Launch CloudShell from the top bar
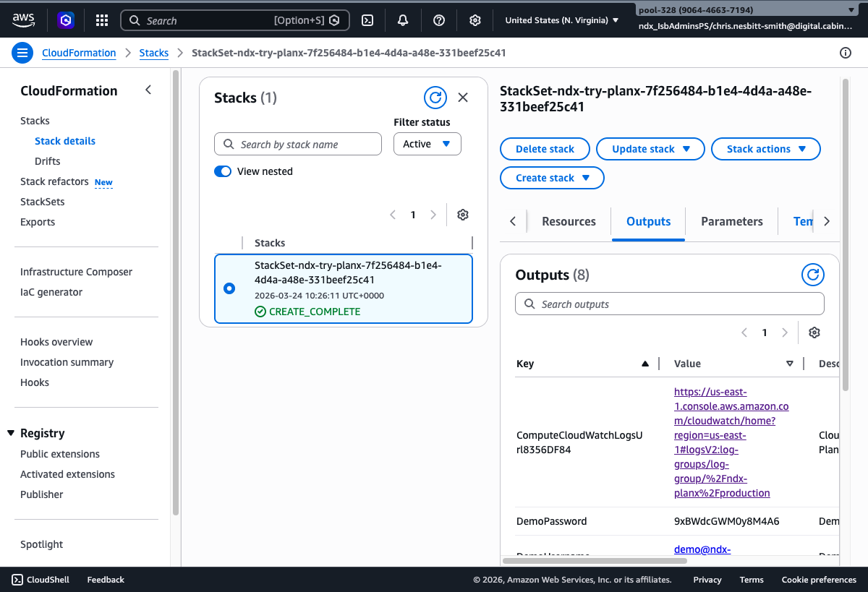This screenshot has height=592, width=868. pos(367,20)
